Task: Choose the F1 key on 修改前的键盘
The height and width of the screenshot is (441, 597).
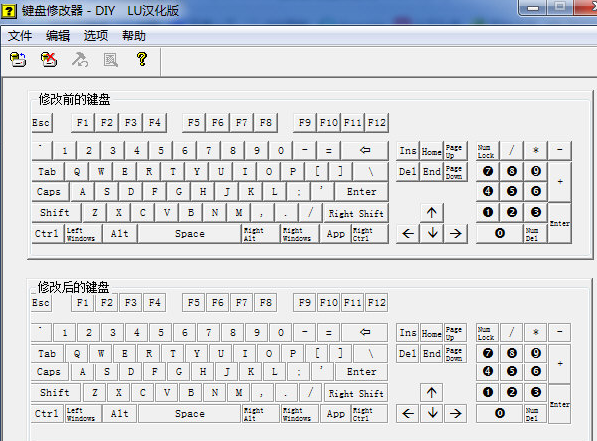Action: click(83, 123)
